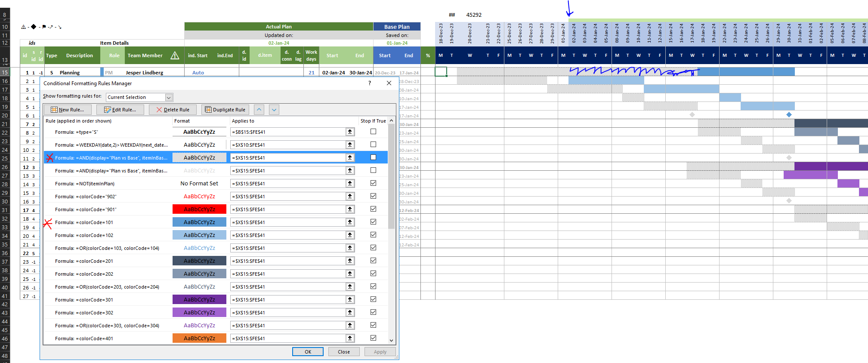
Task: Enable Stop If True for =type="S" rule
Action: click(373, 132)
